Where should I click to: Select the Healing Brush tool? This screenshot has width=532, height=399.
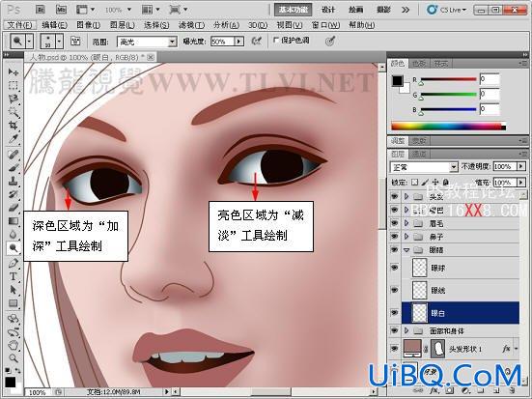point(14,155)
